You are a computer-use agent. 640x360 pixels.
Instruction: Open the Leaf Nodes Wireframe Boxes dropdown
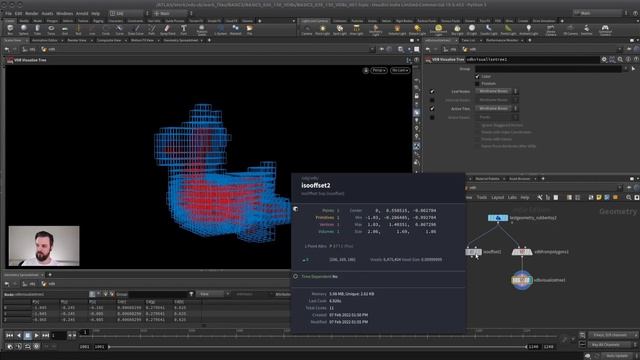(x=497, y=91)
